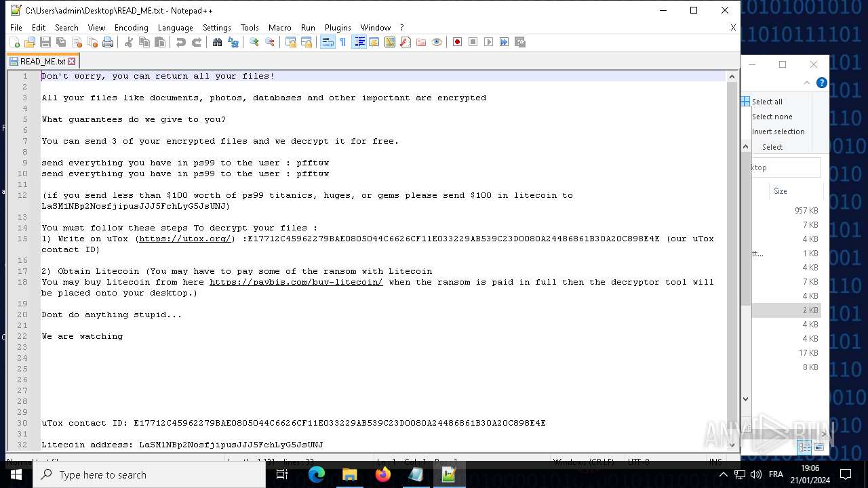Open the File menu
Screen dimensions: 868x488
16,28
